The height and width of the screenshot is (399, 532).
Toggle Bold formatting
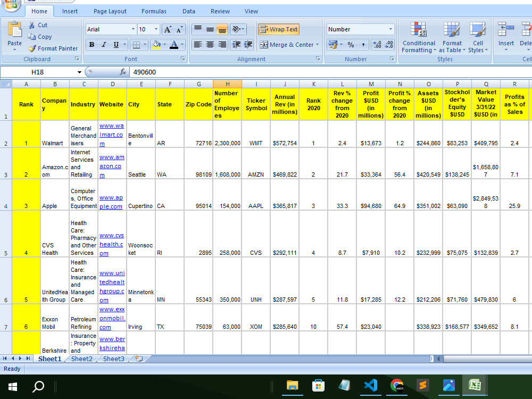(92, 45)
